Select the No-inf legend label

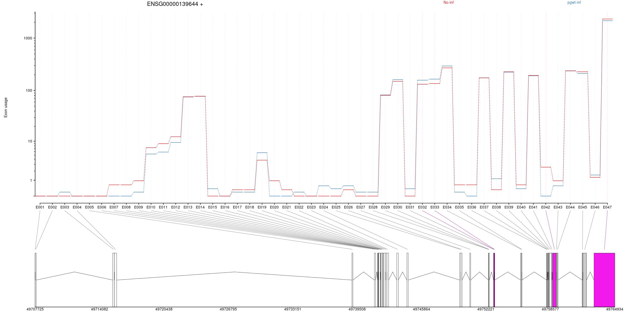click(x=448, y=2)
